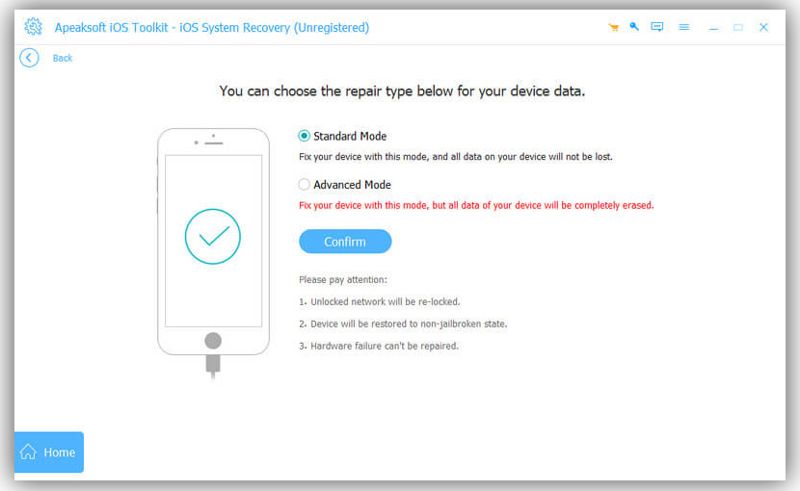Image resolution: width=800 pixels, height=491 pixels.
Task: Click the Back text link
Action: (x=62, y=58)
